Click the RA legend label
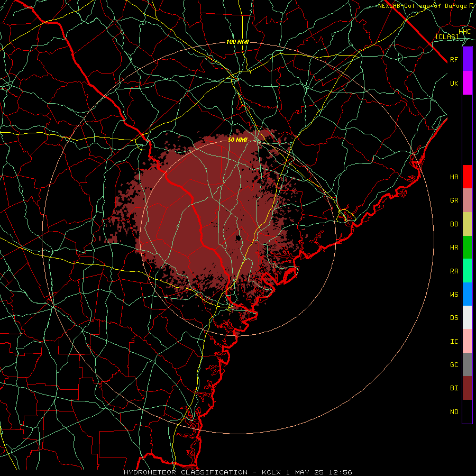The height and width of the screenshot is (476, 476). [454, 271]
